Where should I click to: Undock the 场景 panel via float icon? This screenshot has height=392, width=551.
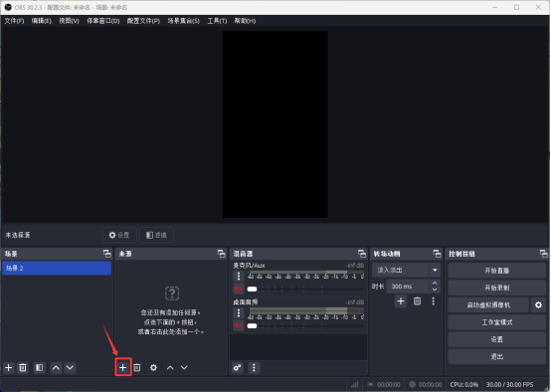click(x=107, y=254)
